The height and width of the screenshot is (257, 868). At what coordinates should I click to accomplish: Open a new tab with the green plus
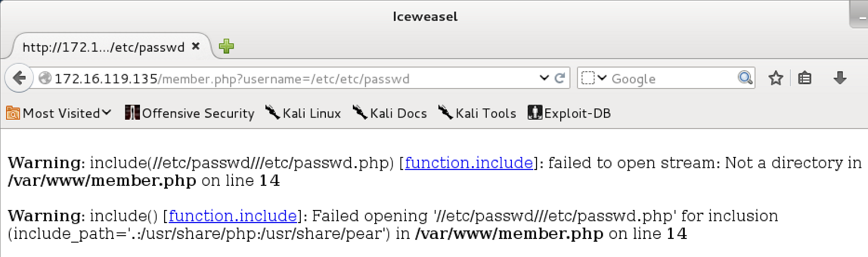pyautogui.click(x=226, y=46)
